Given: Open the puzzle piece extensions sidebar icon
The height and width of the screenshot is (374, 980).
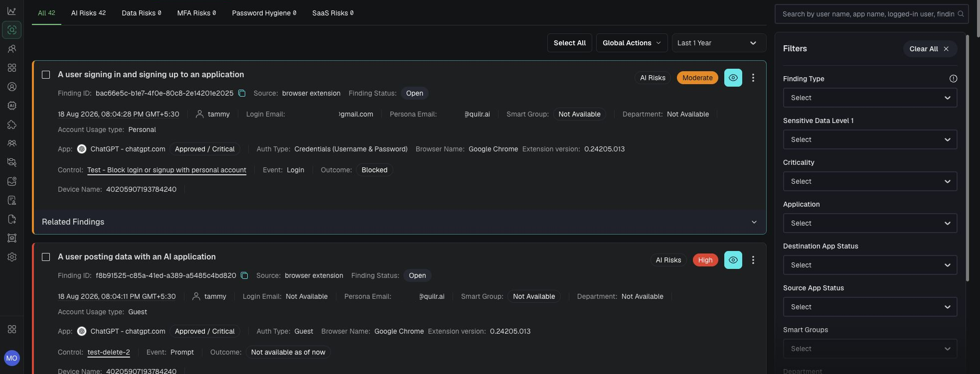Looking at the screenshot, I should (12, 125).
